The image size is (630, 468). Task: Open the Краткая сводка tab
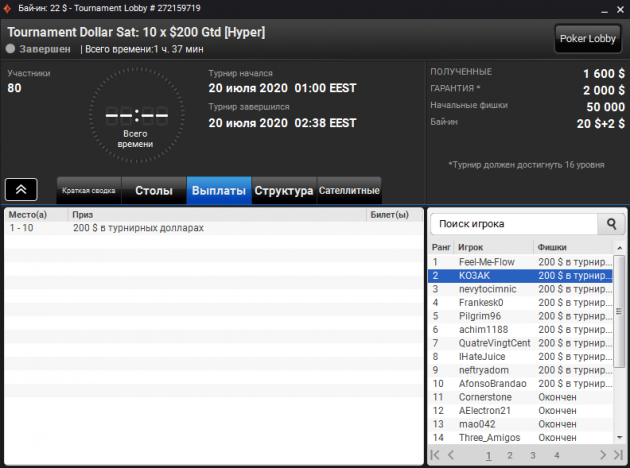[x=89, y=190]
